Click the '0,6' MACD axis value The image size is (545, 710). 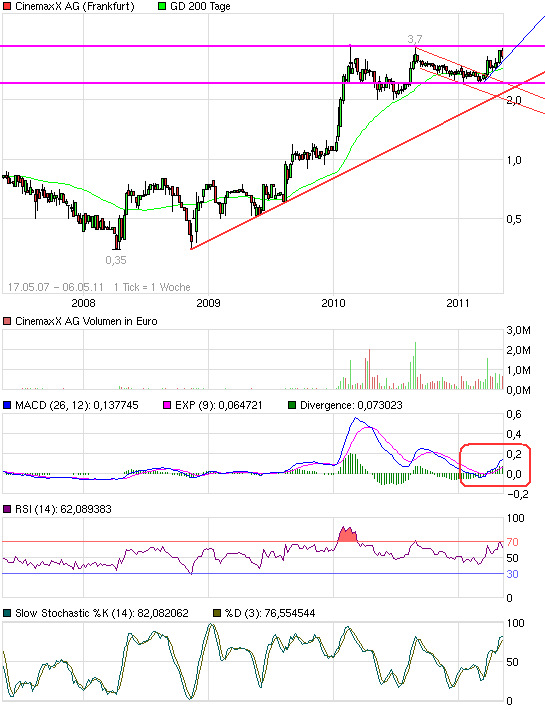coord(514,414)
